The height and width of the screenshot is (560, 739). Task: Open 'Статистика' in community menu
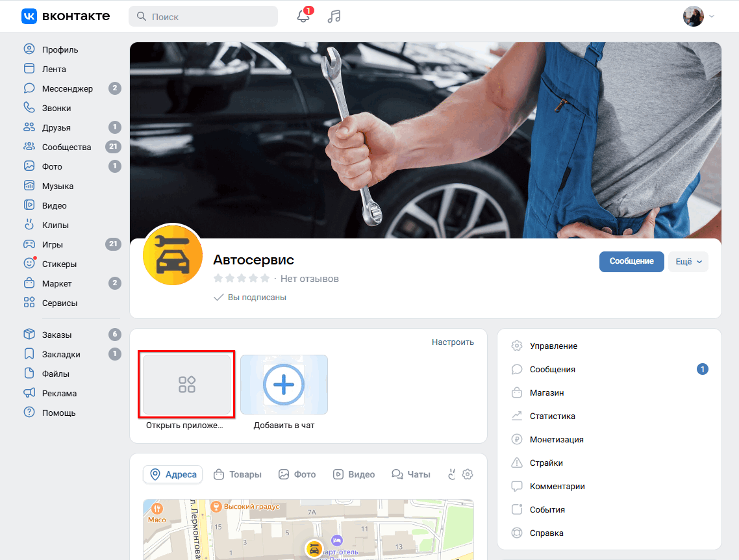552,416
